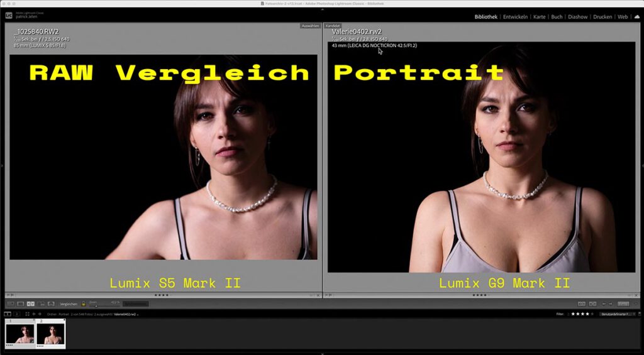Set filter rating to fifth star
This screenshot has height=355, width=644.
592,314
